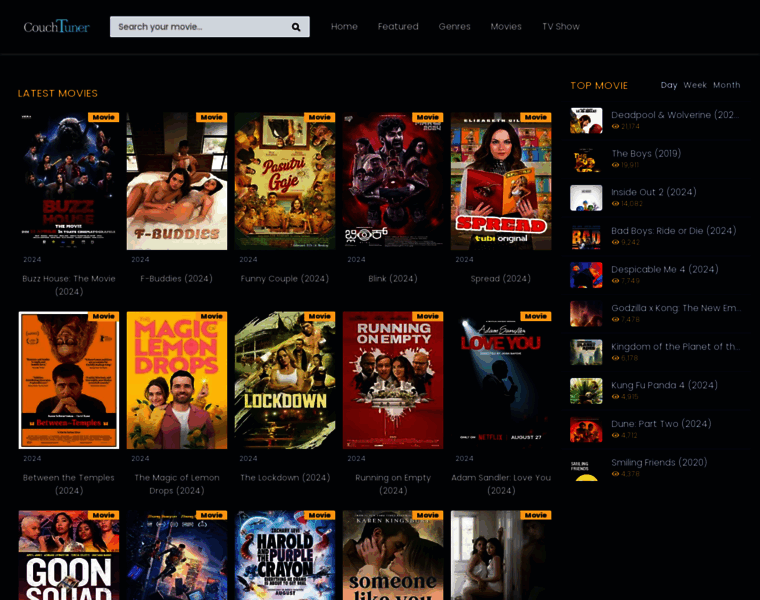This screenshot has width=760, height=600.
Task: Focus the movie search field
Action: pyautogui.click(x=209, y=27)
